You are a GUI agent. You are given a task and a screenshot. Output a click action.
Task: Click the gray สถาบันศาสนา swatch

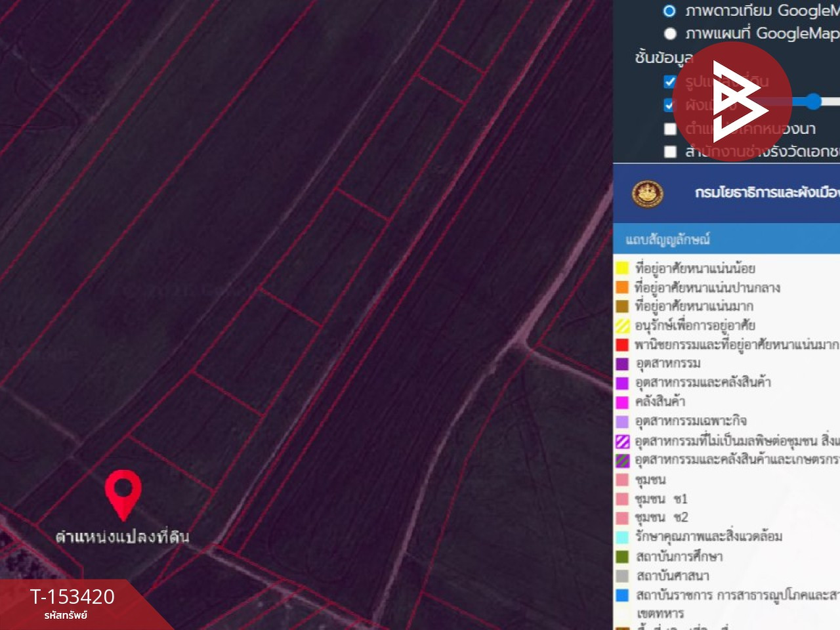(x=622, y=576)
